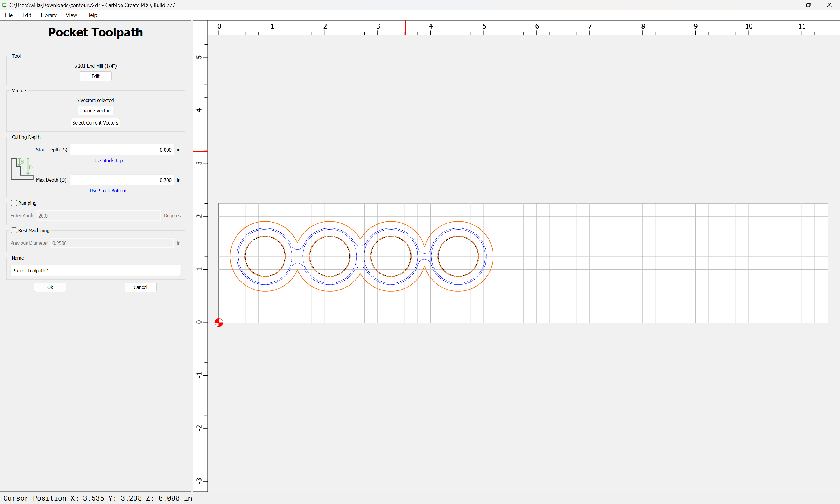Click the Carbide Create app icon in title bar
This screenshot has height=504, width=840.
[4, 5]
